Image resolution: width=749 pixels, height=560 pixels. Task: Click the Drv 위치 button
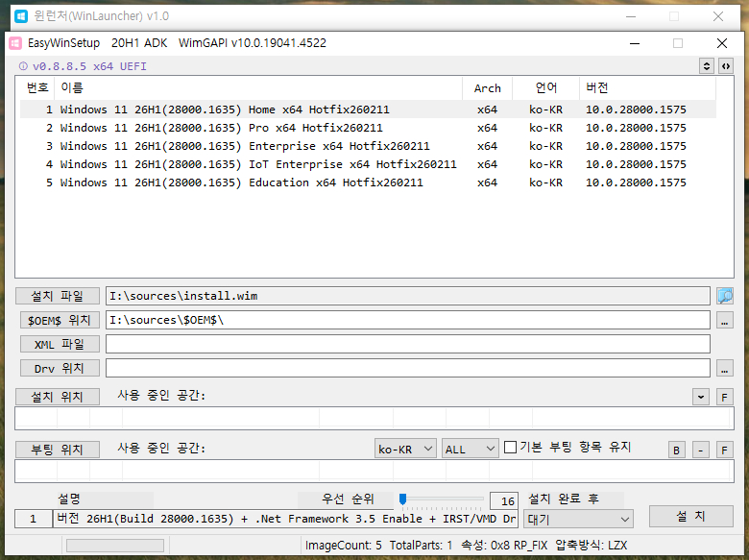[x=60, y=369]
